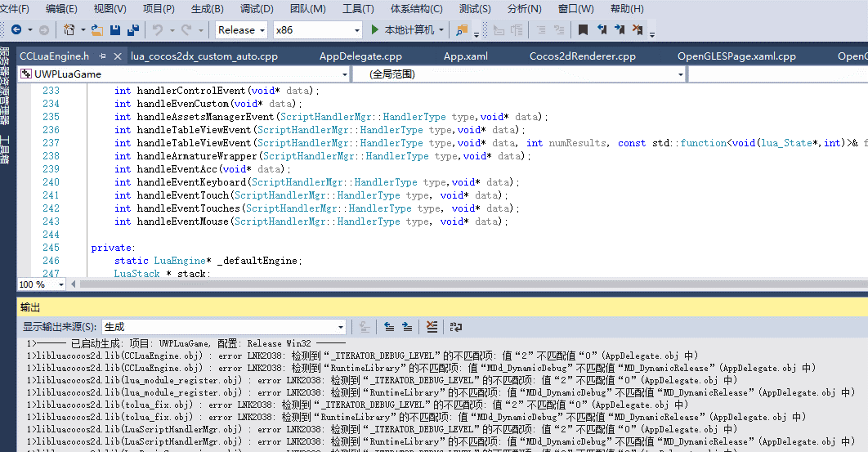Close the CCLuaEngine.h tab
This screenshot has height=452, width=868.
[117, 56]
